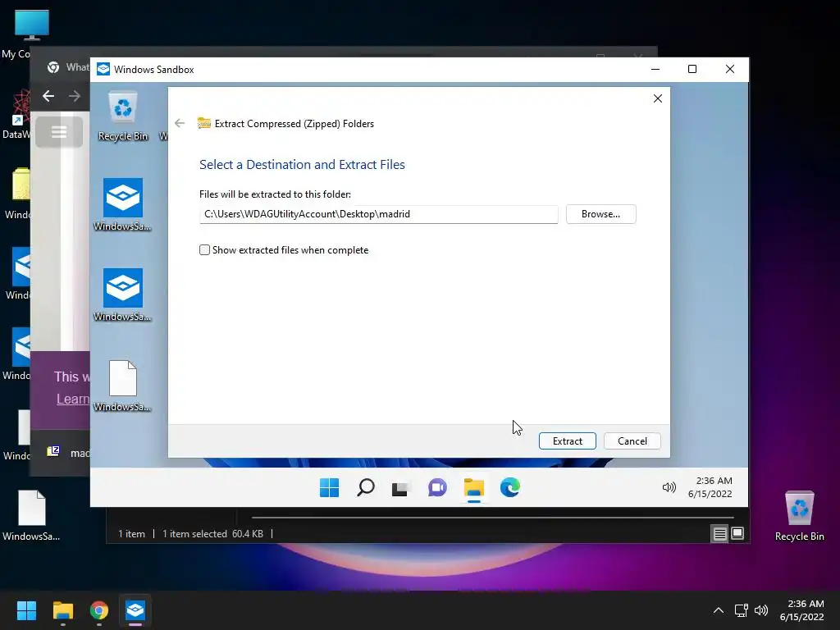Show hidden tray icons
The image size is (840, 630).
[x=719, y=610]
